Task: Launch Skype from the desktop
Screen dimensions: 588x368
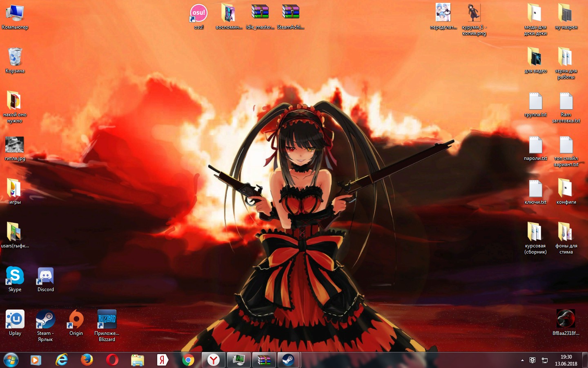Action: (15, 276)
